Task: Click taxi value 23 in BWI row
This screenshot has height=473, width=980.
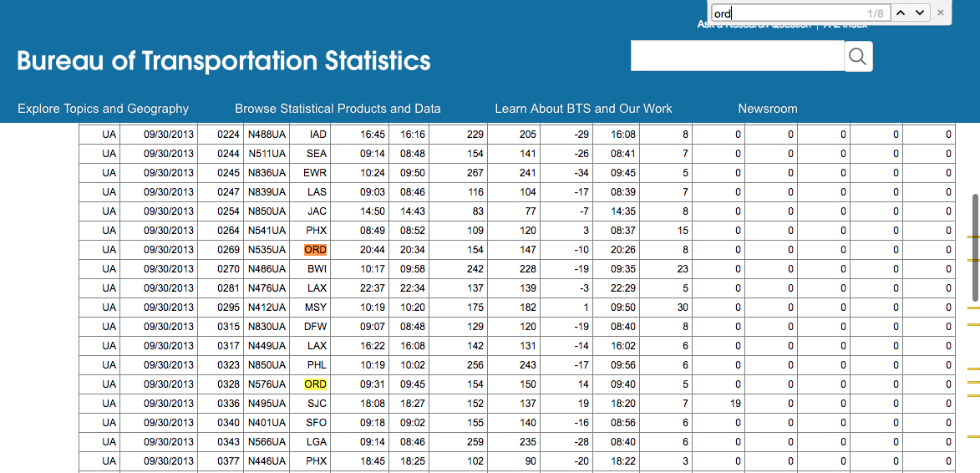Action: pos(683,269)
